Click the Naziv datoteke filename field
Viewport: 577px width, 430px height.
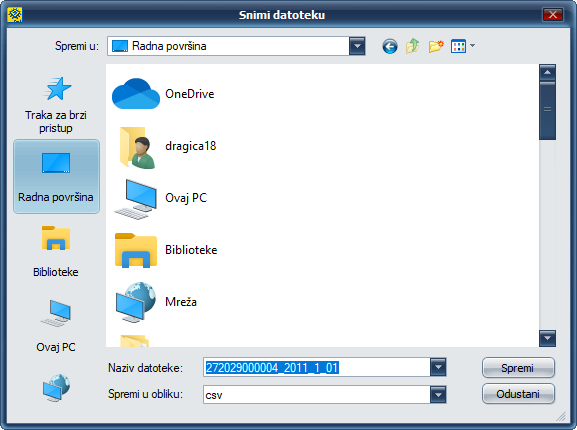pos(316,367)
